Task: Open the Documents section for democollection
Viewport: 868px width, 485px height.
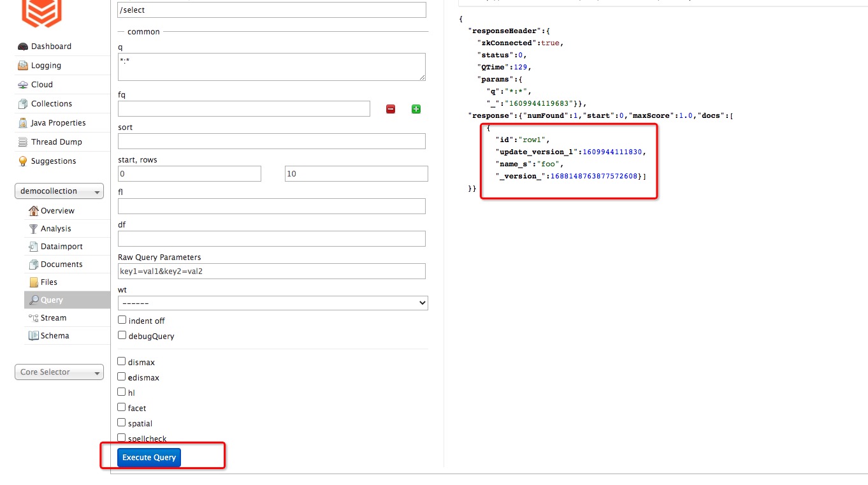Action: [62, 264]
